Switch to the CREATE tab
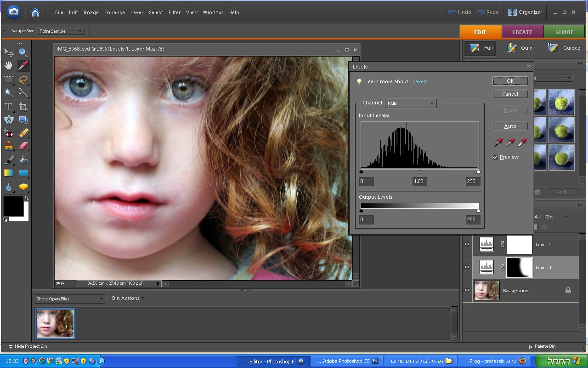 click(522, 32)
